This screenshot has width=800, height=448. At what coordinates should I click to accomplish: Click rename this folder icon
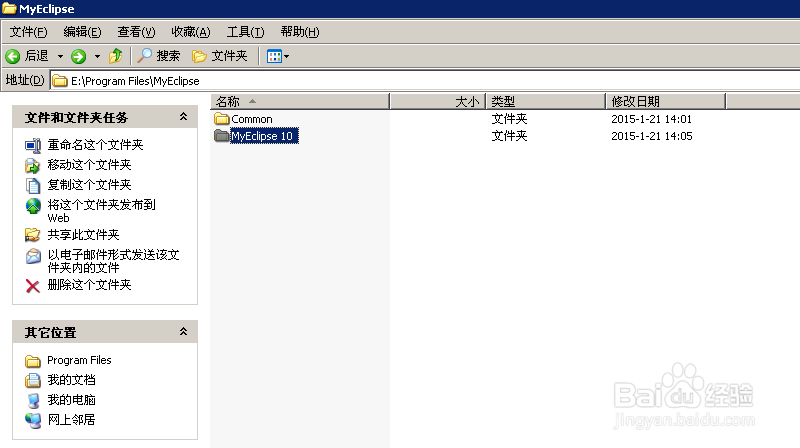pos(33,145)
